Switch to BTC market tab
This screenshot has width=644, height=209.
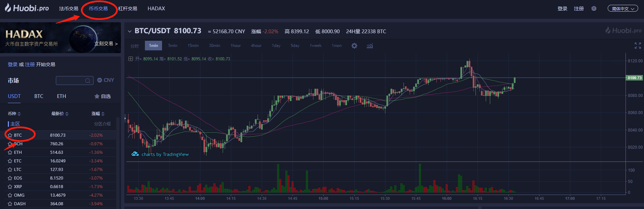pyautogui.click(x=39, y=96)
